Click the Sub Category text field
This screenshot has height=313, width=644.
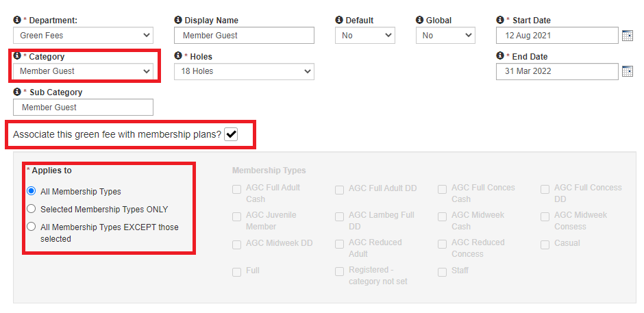tap(84, 108)
